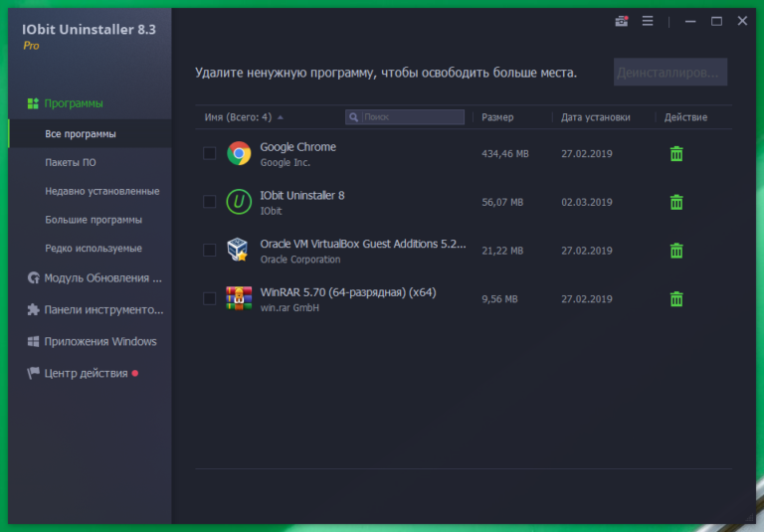Screen dimensions: 764x532
Task: Select Все программы in sidebar
Action: click(x=91, y=134)
